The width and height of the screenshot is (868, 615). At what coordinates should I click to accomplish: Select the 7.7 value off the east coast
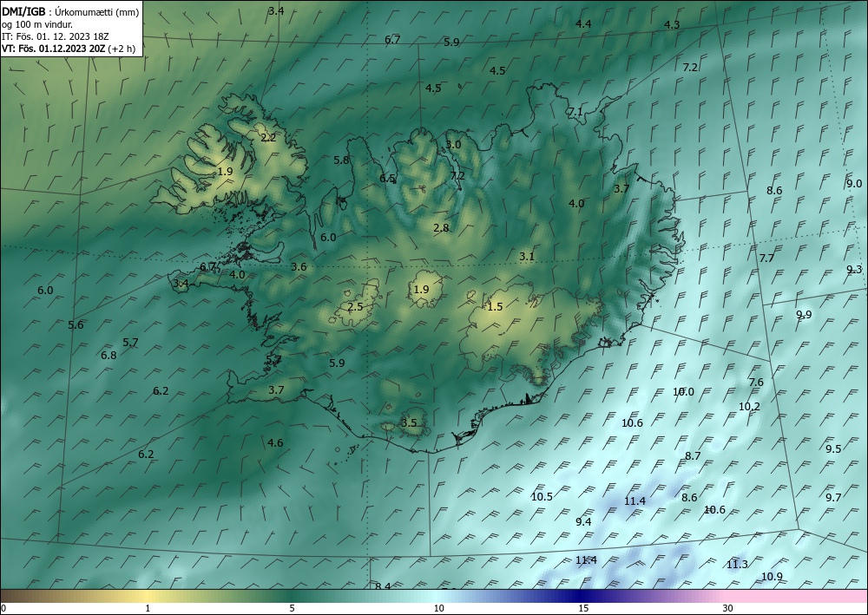[766, 258]
